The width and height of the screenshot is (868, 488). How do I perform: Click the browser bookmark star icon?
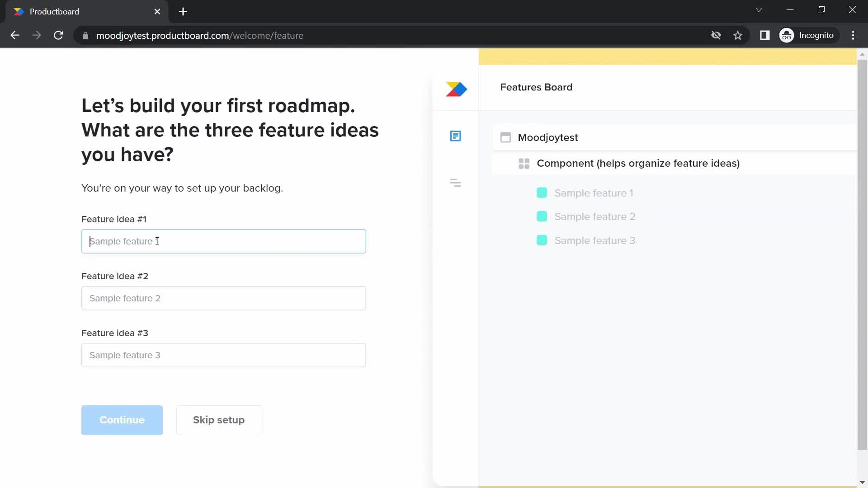point(738,36)
